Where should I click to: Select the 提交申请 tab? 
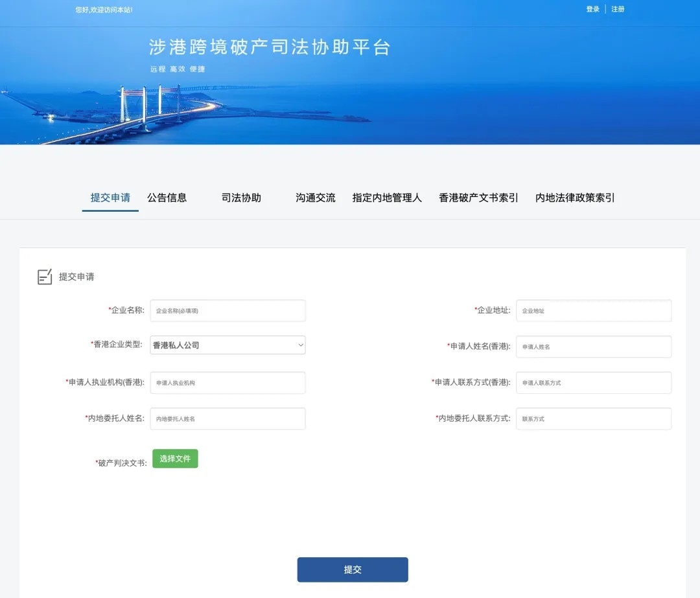click(110, 198)
